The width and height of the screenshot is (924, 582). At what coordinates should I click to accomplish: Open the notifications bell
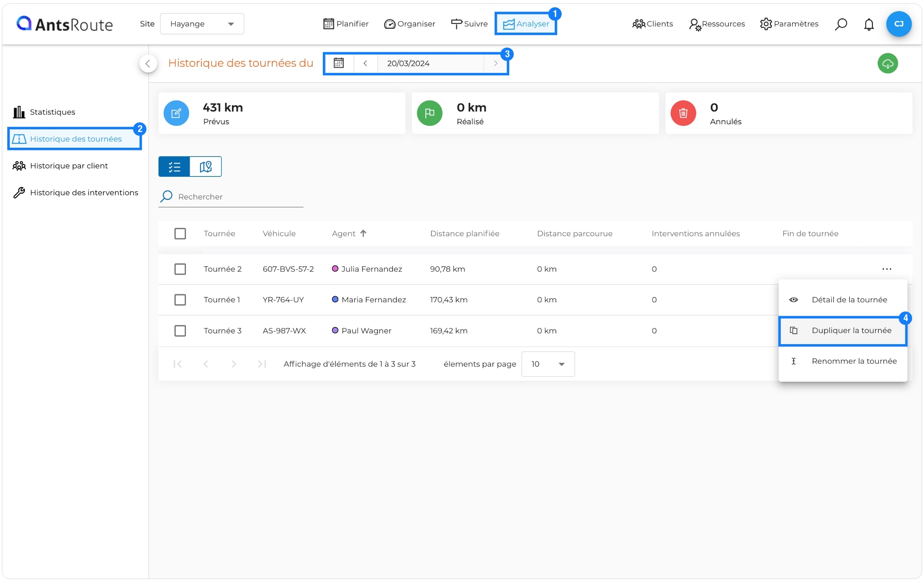pyautogui.click(x=869, y=24)
